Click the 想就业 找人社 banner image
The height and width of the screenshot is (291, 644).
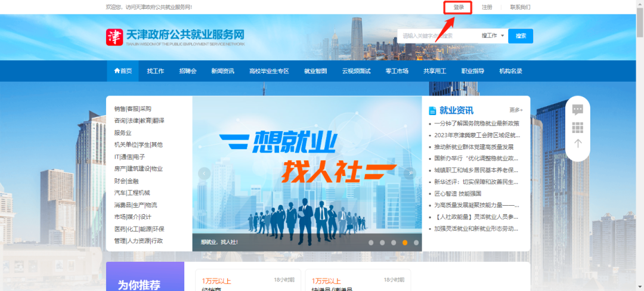307,174
